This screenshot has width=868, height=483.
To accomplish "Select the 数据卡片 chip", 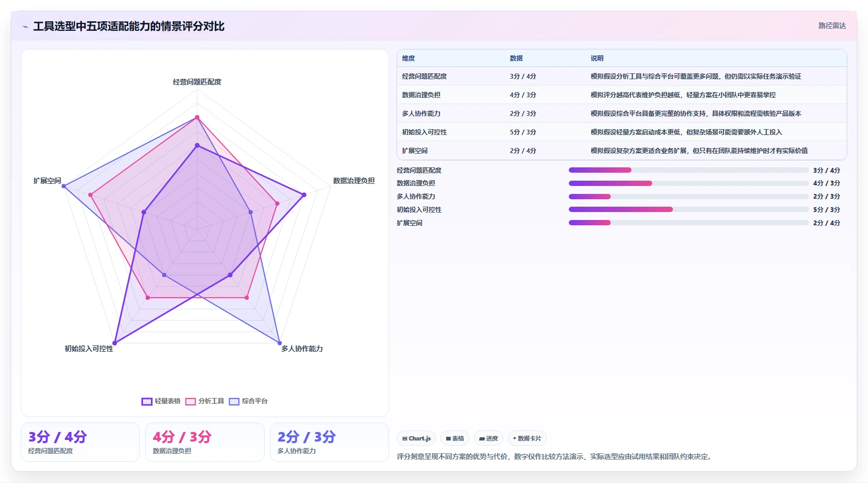I will tap(527, 438).
